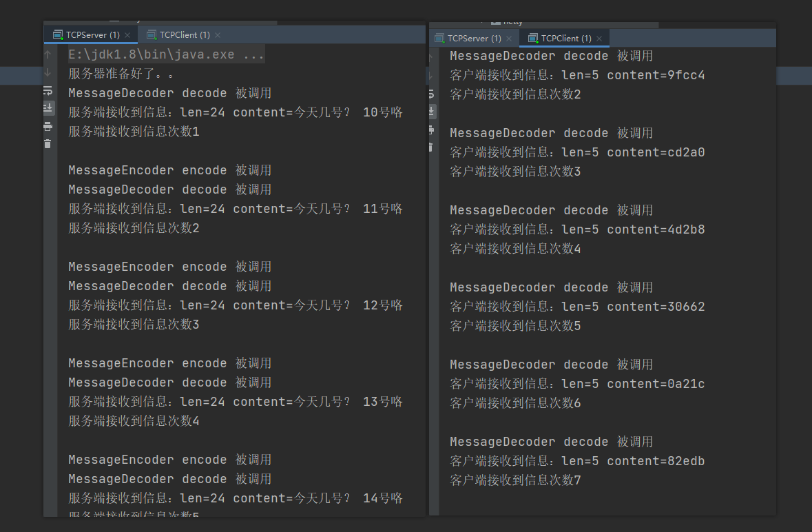812x532 pixels.
Task: Clear the left console with the trash icon
Action: [48, 144]
